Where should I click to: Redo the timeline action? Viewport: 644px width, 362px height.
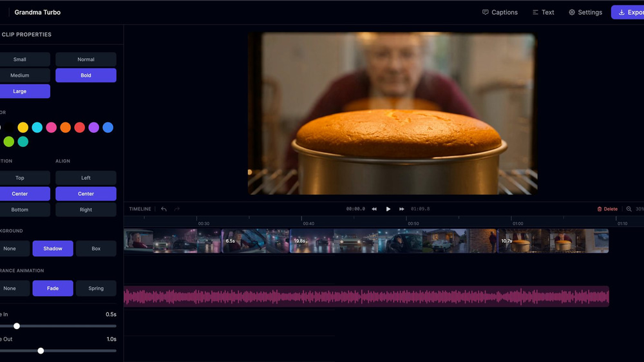click(x=177, y=209)
